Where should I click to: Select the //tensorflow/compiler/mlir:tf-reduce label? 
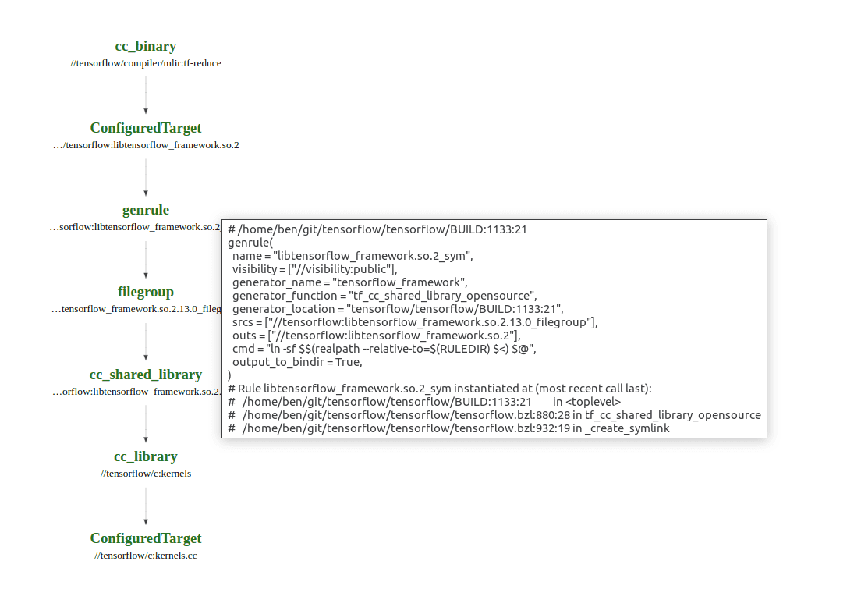click(x=146, y=63)
